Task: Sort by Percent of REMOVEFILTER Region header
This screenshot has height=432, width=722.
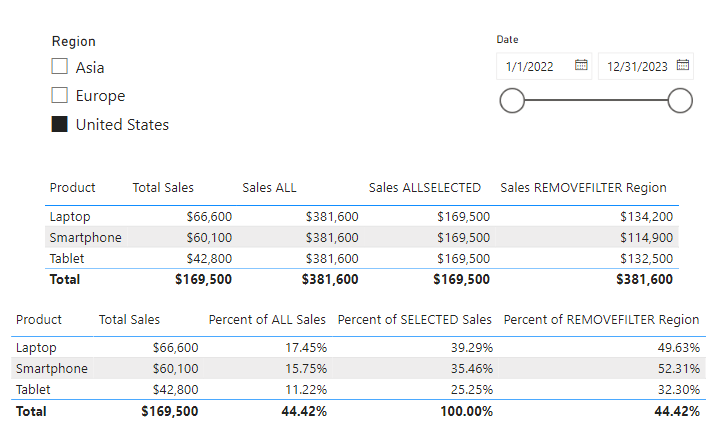Action: click(x=601, y=320)
